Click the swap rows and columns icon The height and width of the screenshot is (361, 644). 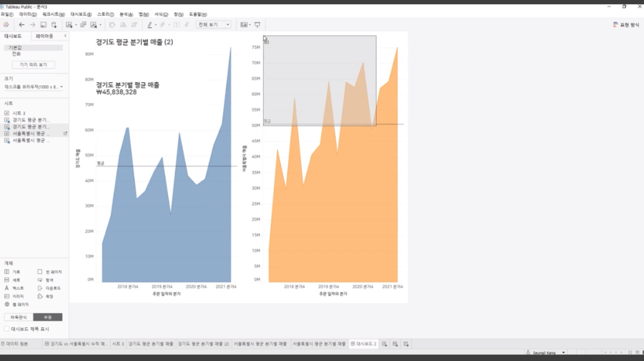coord(112,24)
